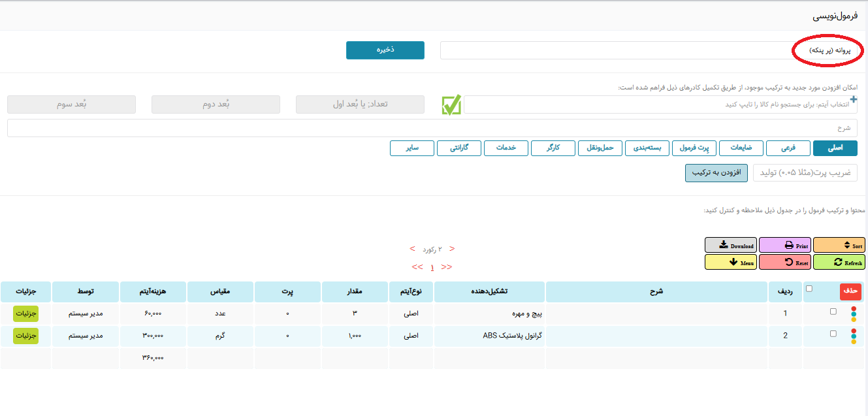Select the بسته‌بندی item type tab
The width and height of the screenshot is (868, 416).
[647, 148]
